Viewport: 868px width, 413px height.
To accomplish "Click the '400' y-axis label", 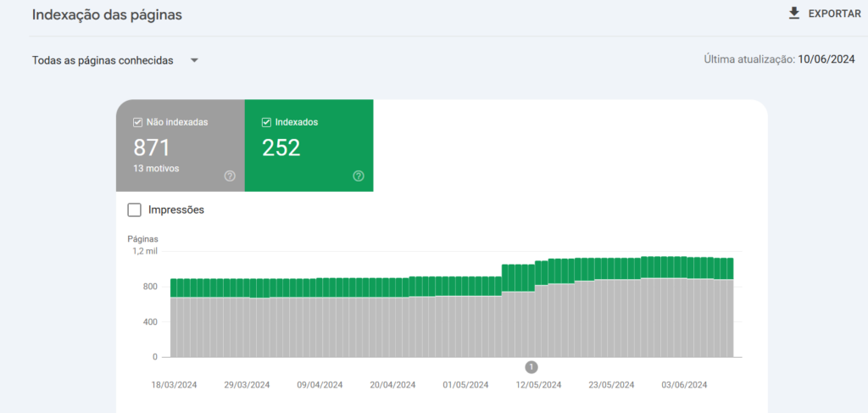I will pos(151,321).
